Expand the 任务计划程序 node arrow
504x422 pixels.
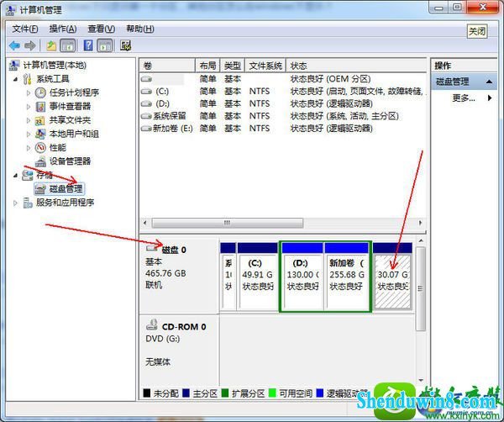click(x=29, y=93)
